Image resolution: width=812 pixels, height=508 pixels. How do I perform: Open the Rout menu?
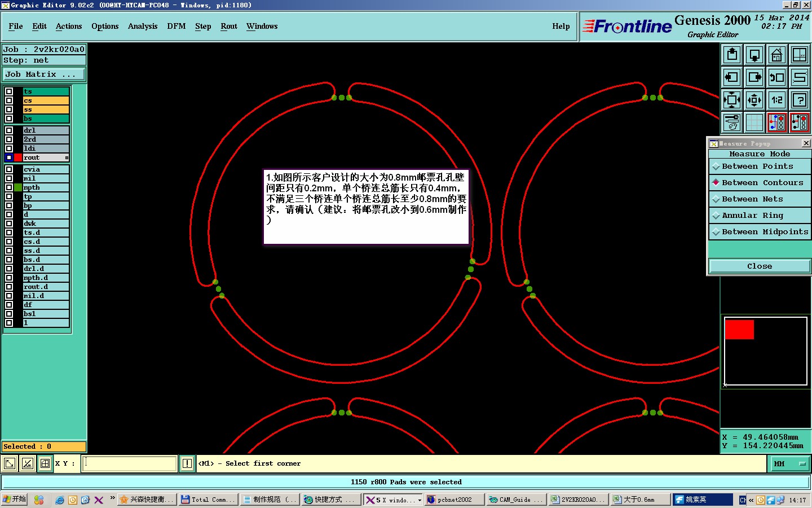(x=229, y=27)
